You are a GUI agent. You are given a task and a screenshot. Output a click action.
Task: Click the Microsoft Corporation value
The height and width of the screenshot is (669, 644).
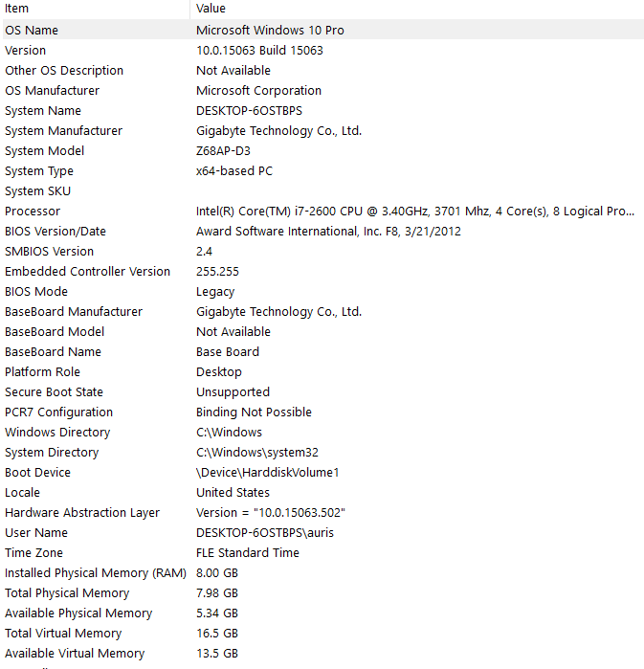point(258,91)
